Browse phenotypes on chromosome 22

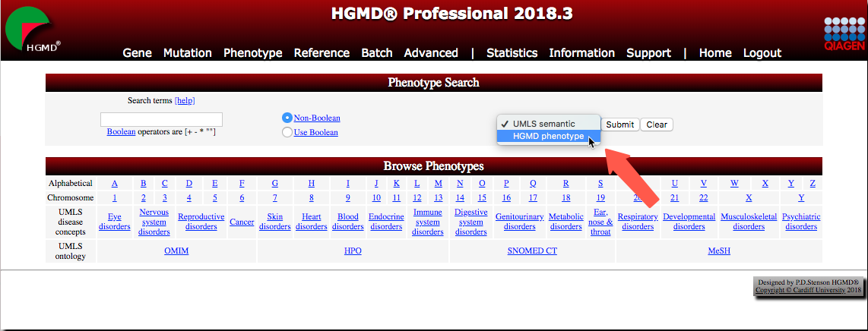coord(704,198)
